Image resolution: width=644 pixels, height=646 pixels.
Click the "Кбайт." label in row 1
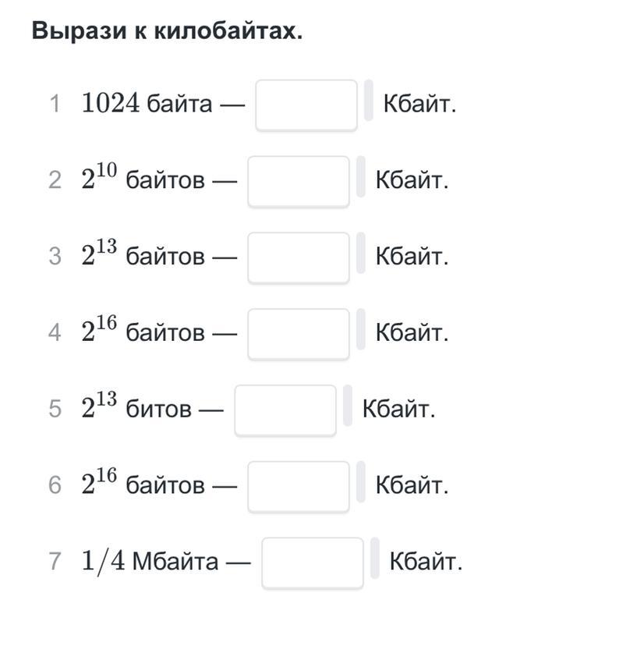(419, 105)
